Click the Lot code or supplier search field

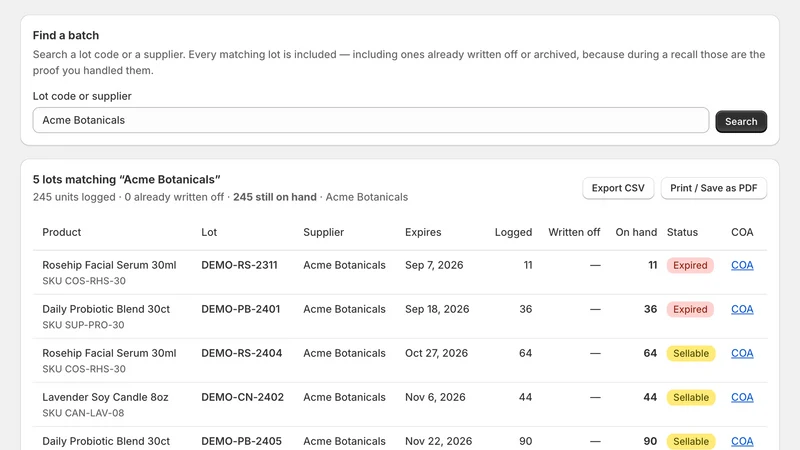(370, 120)
